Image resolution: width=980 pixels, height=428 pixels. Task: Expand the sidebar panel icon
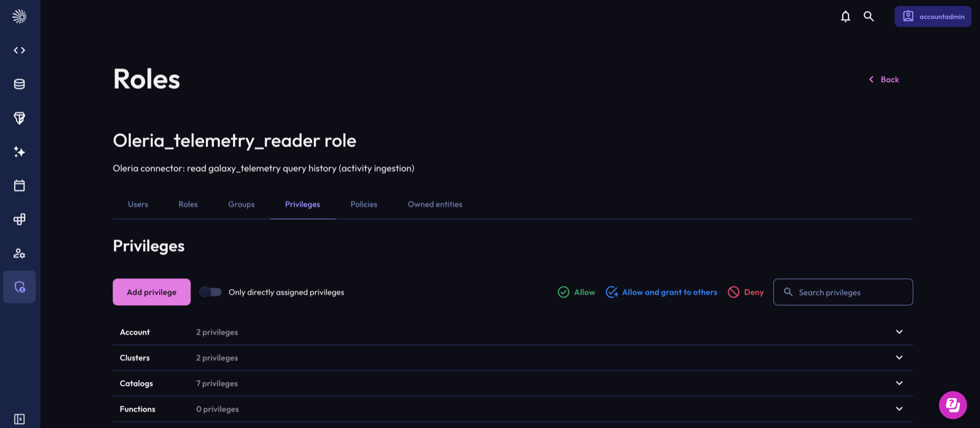click(20, 419)
